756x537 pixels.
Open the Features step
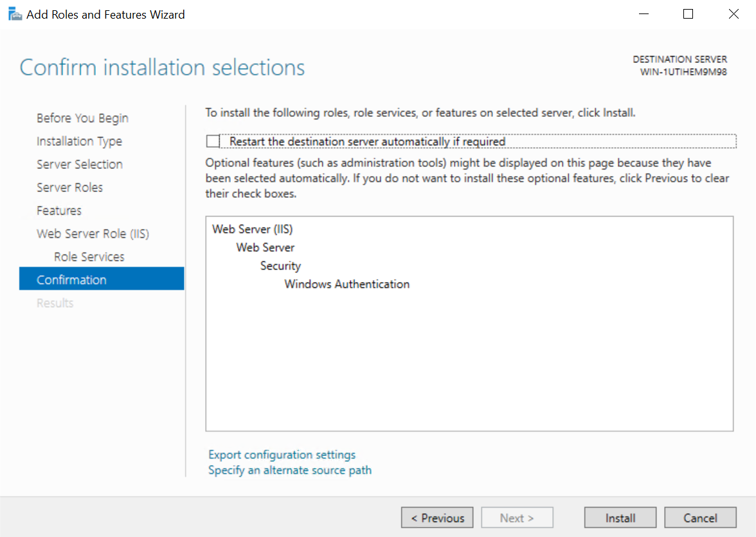pos(59,211)
